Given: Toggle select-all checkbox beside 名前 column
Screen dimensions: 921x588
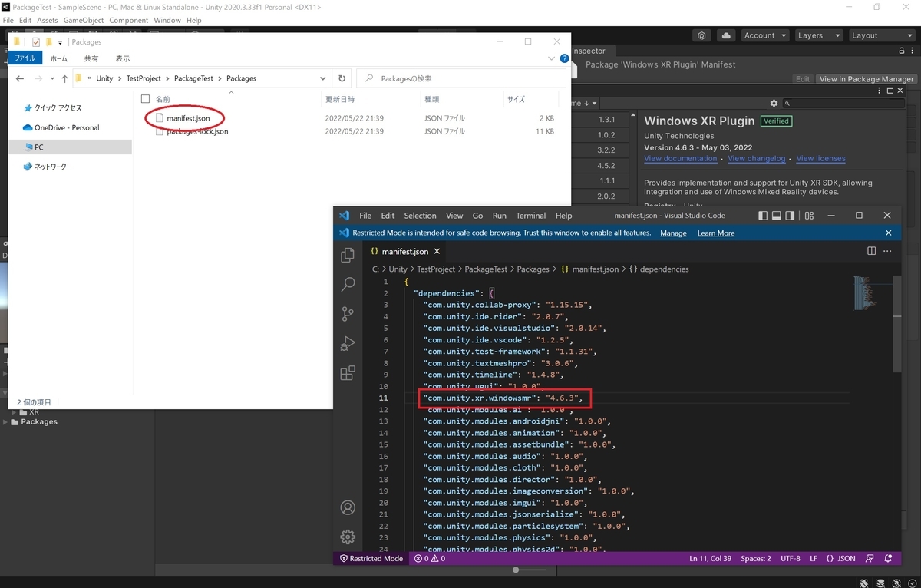Looking at the screenshot, I should [x=145, y=99].
